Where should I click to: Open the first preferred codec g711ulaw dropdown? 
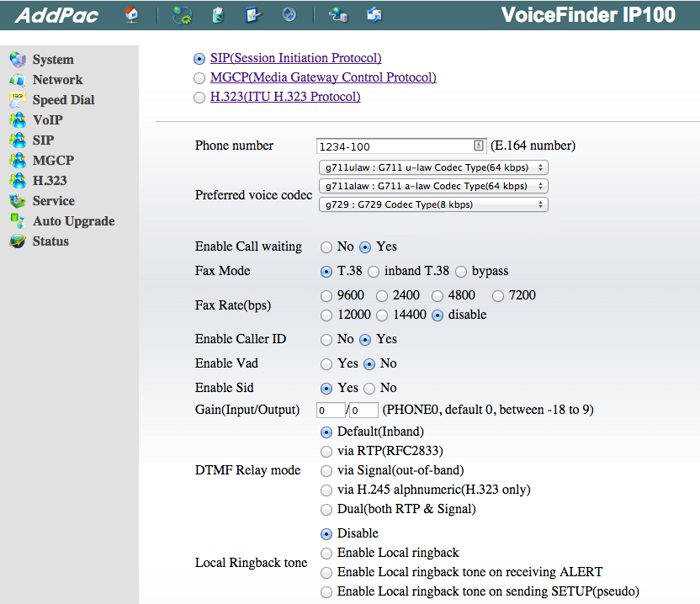pyautogui.click(x=433, y=167)
